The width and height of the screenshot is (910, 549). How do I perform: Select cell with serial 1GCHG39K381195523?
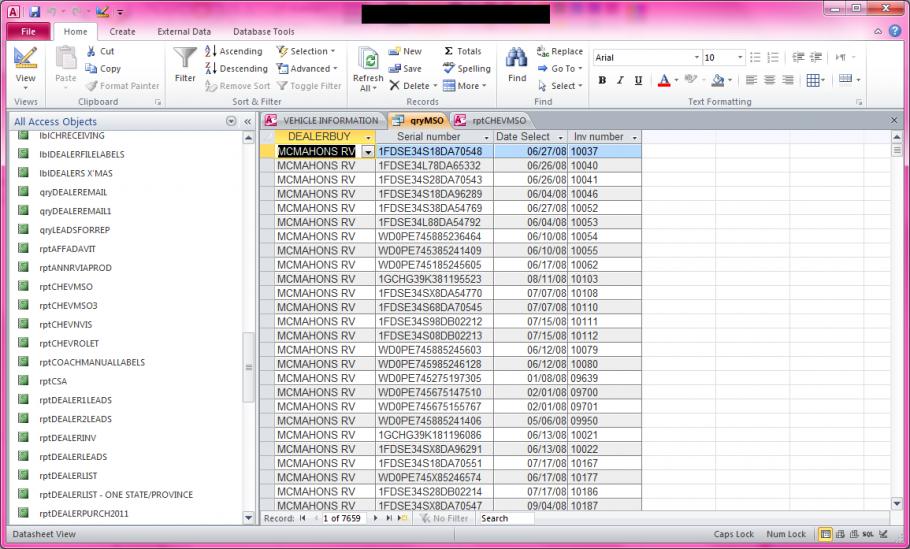[434, 279]
